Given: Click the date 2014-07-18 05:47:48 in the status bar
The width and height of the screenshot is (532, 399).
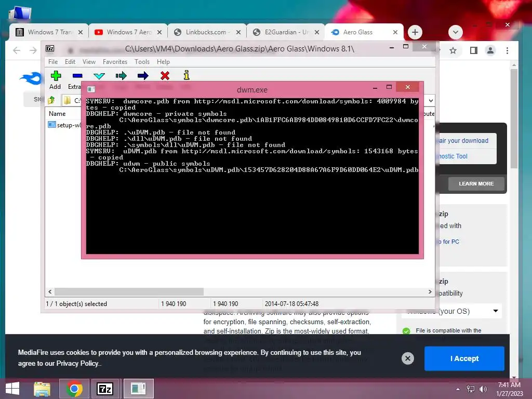Looking at the screenshot, I should (292, 303).
